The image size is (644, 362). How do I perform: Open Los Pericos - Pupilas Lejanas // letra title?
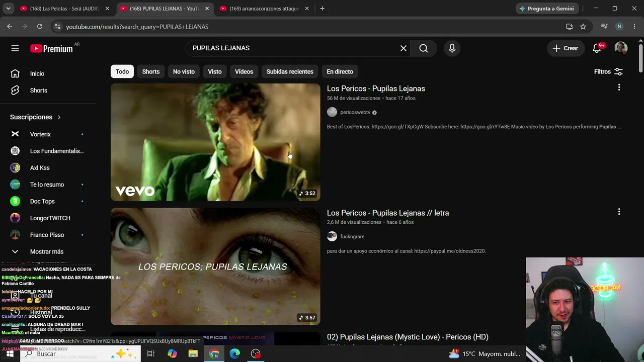[388, 213]
